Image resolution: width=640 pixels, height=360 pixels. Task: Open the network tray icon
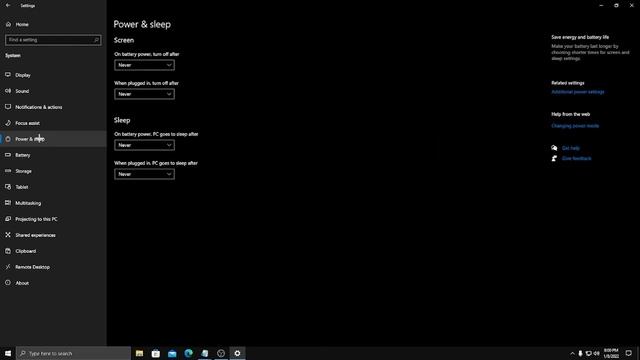tap(588, 353)
